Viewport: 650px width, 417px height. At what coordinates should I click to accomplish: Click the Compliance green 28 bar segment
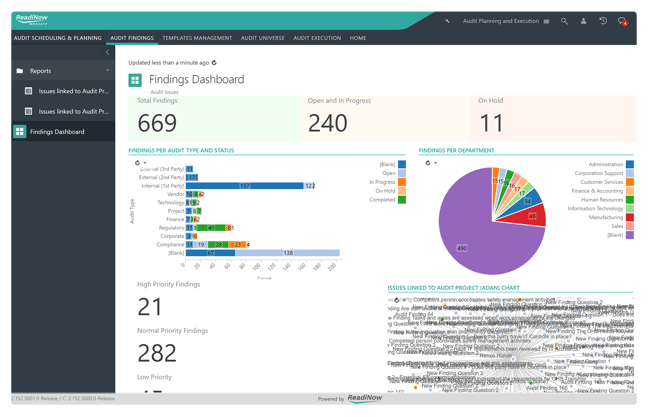[218, 245]
